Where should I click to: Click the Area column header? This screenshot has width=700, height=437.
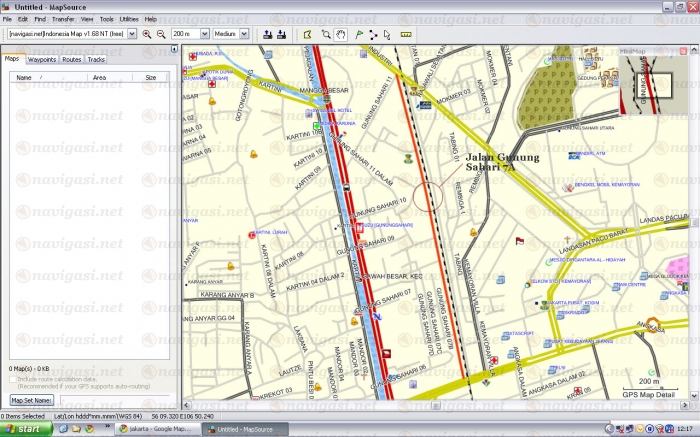[99, 77]
